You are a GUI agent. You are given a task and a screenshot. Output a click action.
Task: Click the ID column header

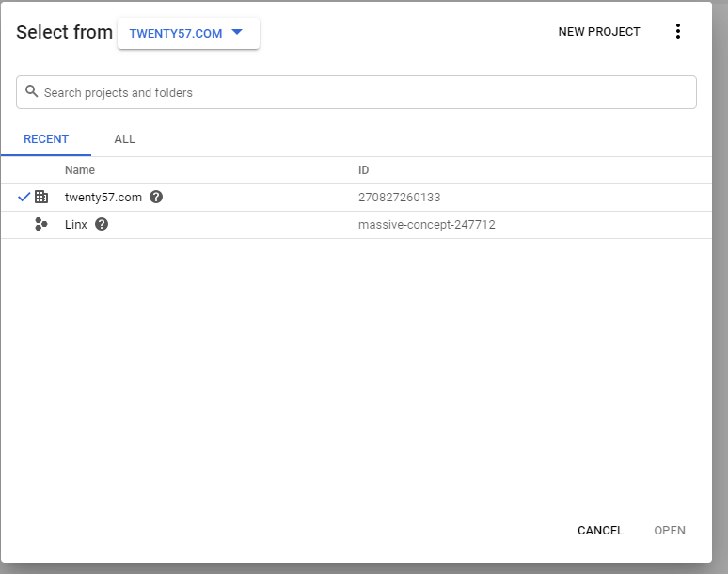point(364,170)
